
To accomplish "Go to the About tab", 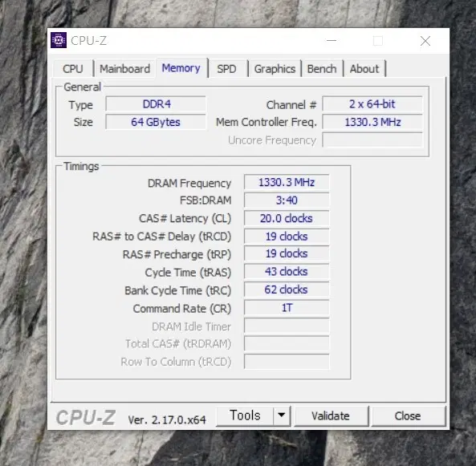I will click(x=364, y=69).
